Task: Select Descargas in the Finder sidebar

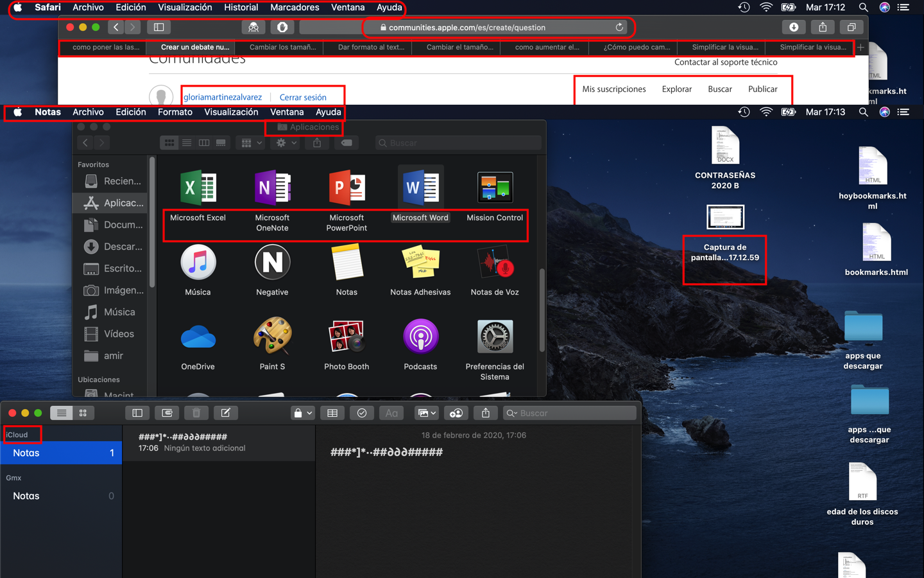Action: pos(114,247)
